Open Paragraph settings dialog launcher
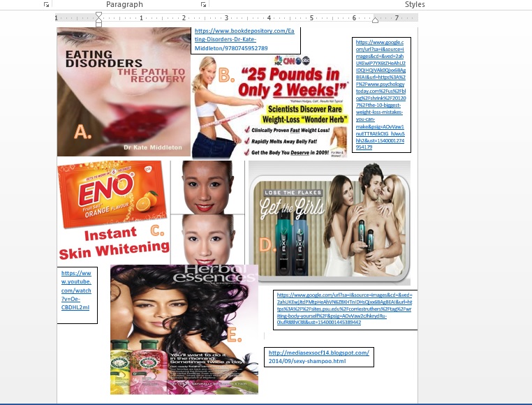The width and height of the screenshot is (532, 405). point(203,4)
